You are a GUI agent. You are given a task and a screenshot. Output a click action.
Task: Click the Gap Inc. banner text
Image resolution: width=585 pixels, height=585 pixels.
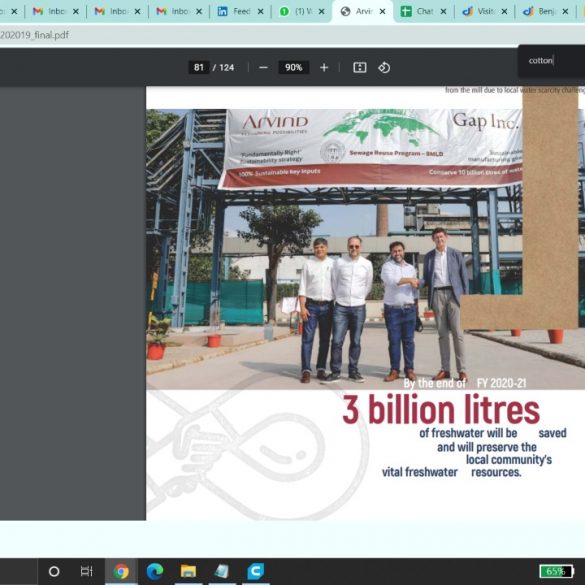point(486,122)
